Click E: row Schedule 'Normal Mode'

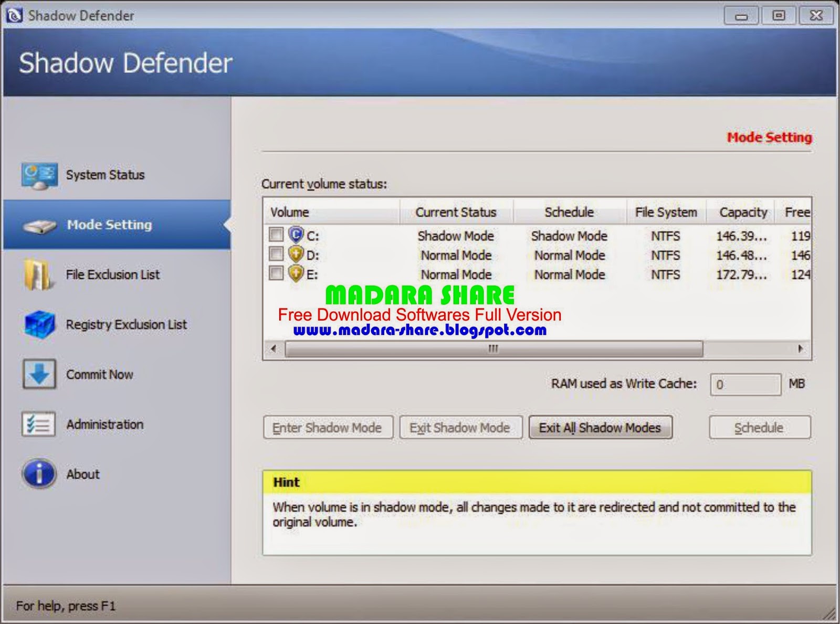tap(570, 275)
